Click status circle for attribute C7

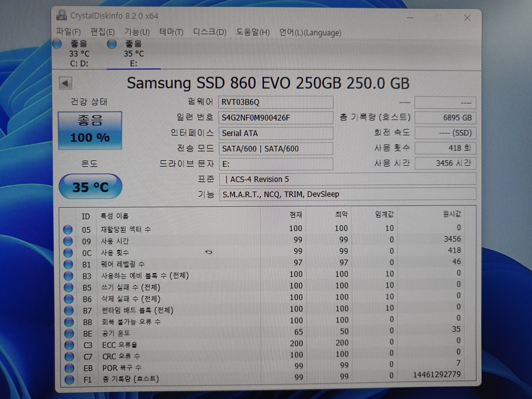[70, 357]
